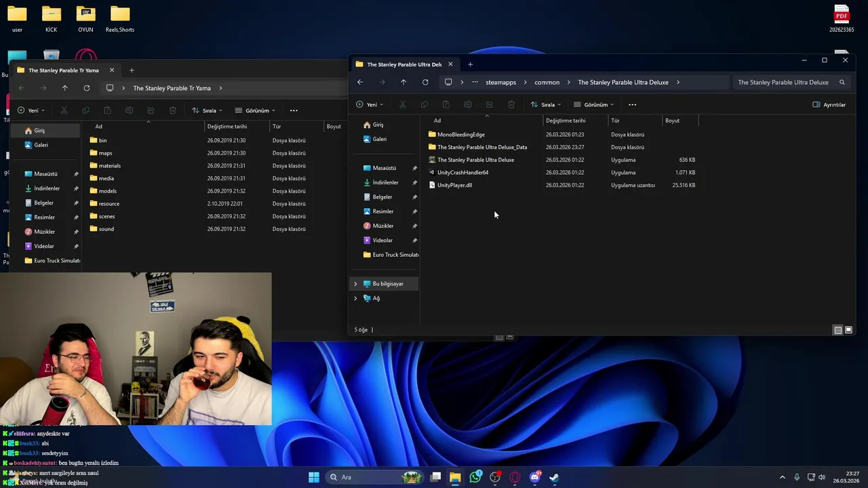Click Tr Yama breadcrumb in left window
The height and width of the screenshot is (488, 868).
tap(172, 88)
